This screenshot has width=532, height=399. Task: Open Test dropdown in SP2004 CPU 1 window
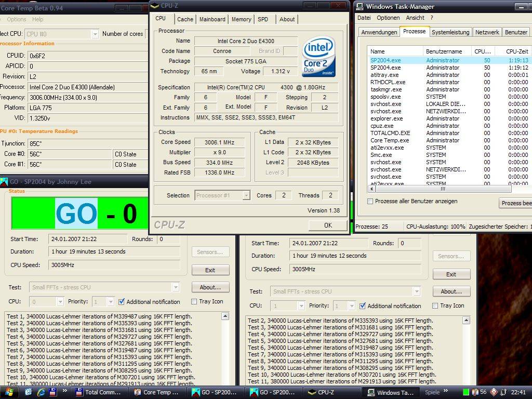(x=417, y=291)
